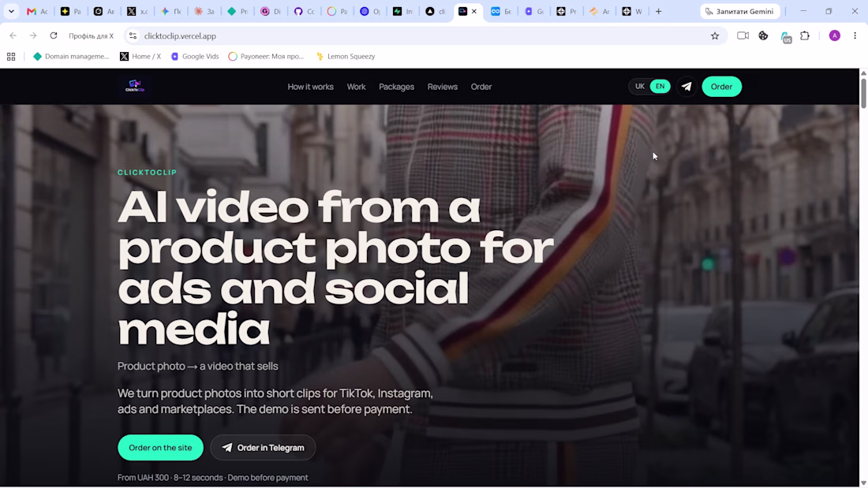The height and width of the screenshot is (488, 868).
Task: Click the text 'Product photo → a video that sells'
Action: click(x=197, y=367)
